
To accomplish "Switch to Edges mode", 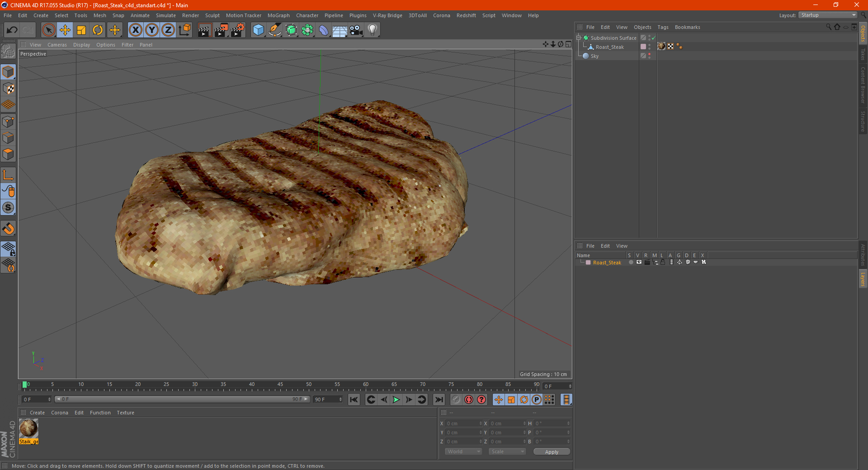I will coord(8,138).
